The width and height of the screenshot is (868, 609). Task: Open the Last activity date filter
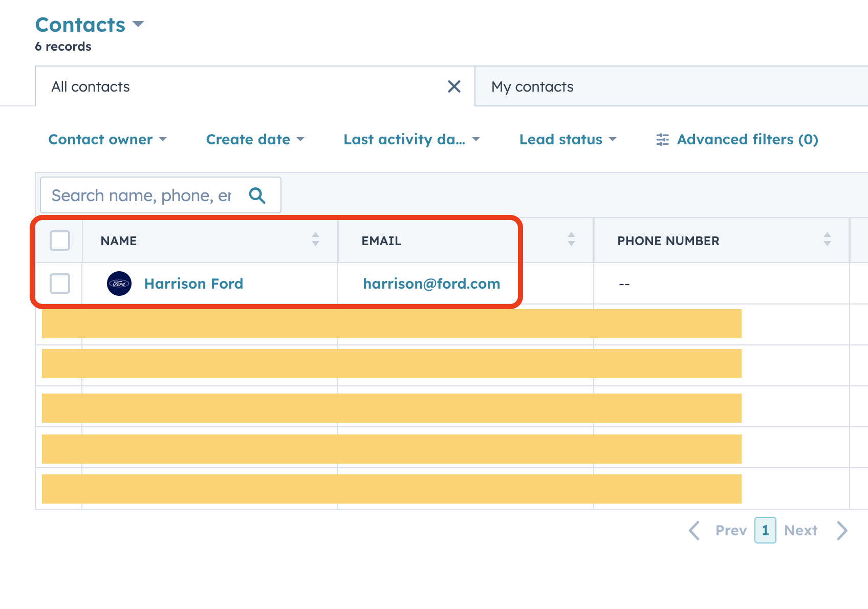pos(411,140)
